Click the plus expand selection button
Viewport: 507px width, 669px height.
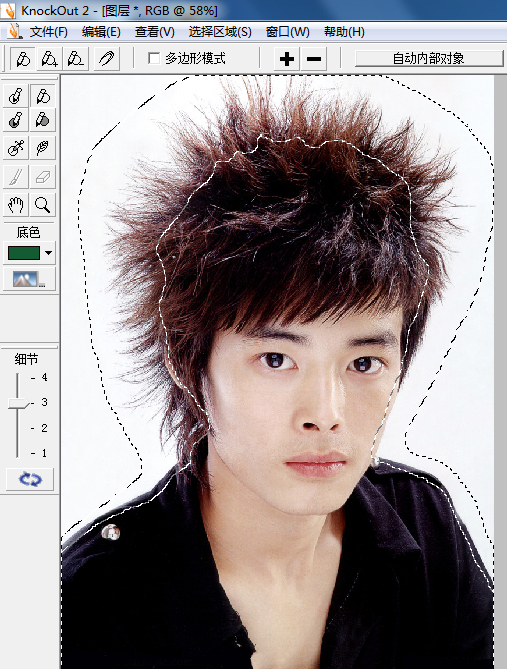287,59
